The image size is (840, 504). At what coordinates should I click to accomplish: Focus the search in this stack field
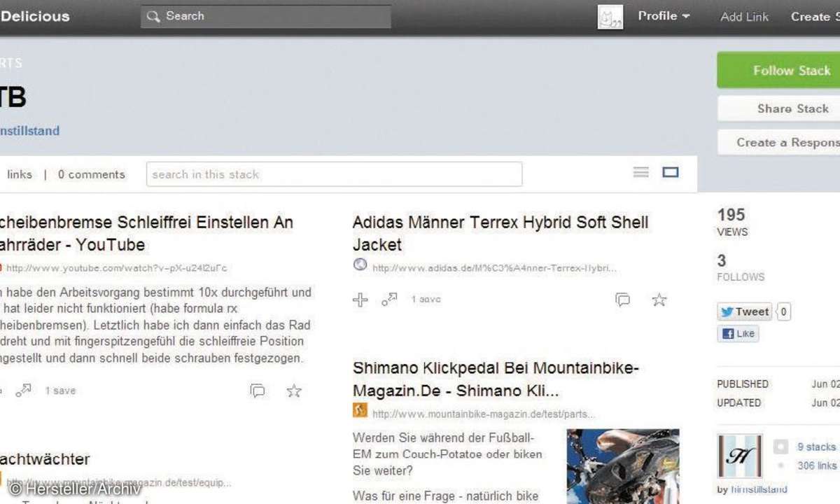334,174
